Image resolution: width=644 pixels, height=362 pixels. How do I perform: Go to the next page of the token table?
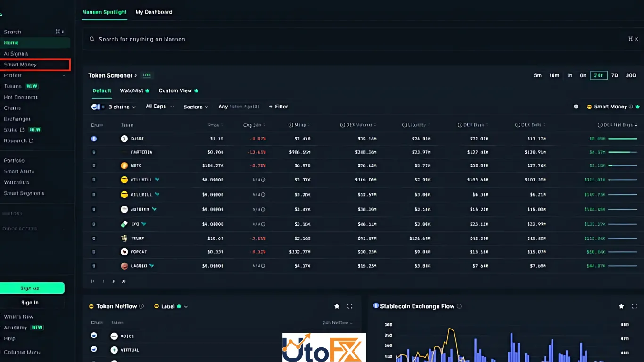click(x=114, y=281)
